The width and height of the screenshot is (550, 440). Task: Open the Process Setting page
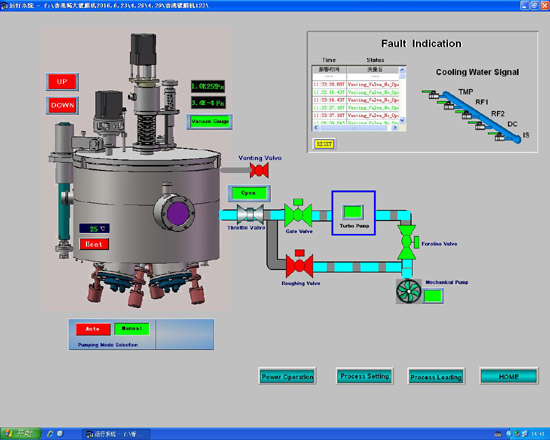point(365,376)
